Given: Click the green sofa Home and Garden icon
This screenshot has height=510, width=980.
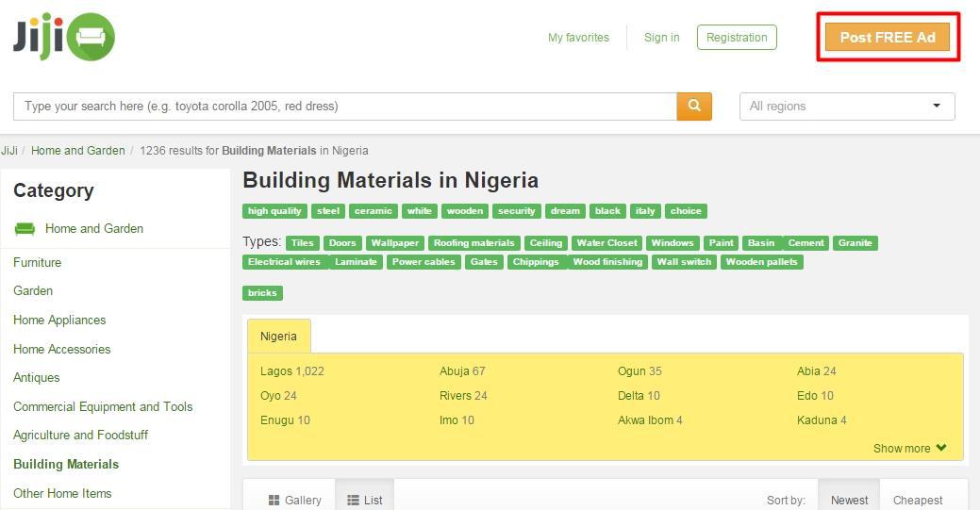Looking at the screenshot, I should point(25,229).
